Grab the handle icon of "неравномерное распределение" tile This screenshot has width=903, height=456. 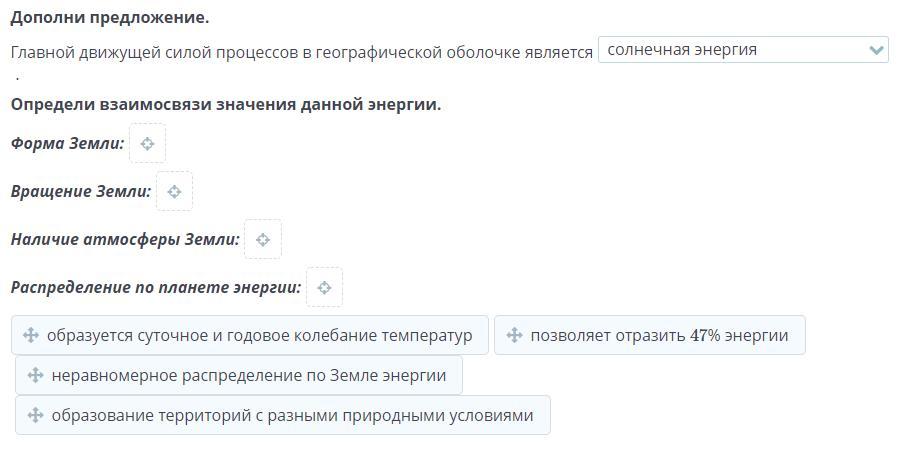(35, 375)
